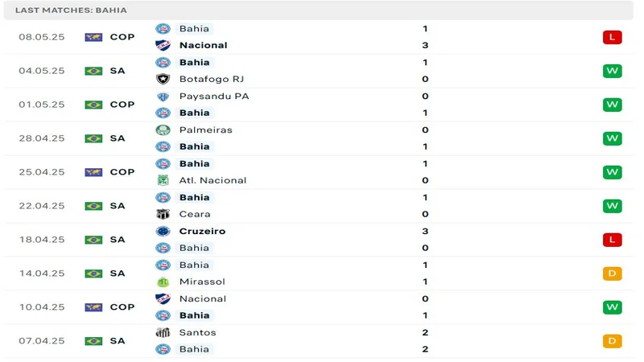
Task: Click the Last Matches: Bahia header
Action: click(71, 10)
